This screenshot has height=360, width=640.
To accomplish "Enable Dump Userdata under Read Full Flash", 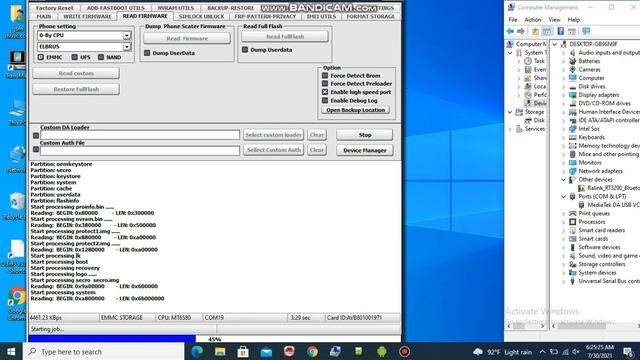I will coord(245,50).
